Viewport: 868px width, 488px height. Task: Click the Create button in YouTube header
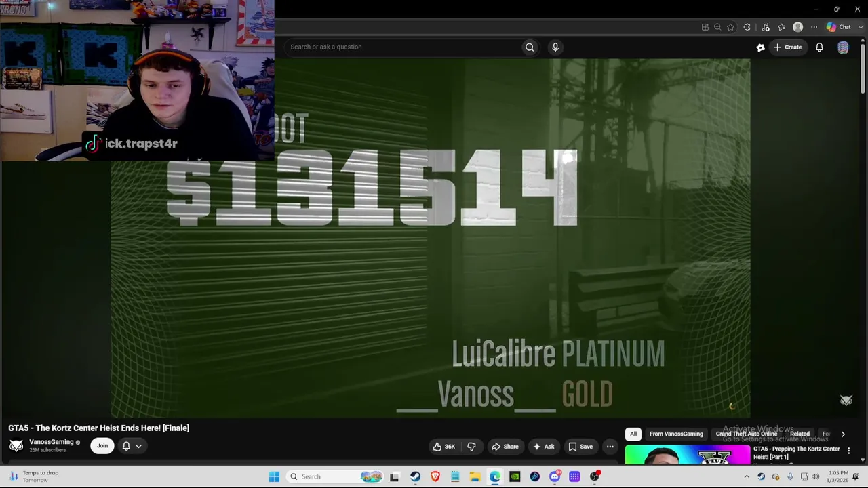pyautogui.click(x=788, y=47)
